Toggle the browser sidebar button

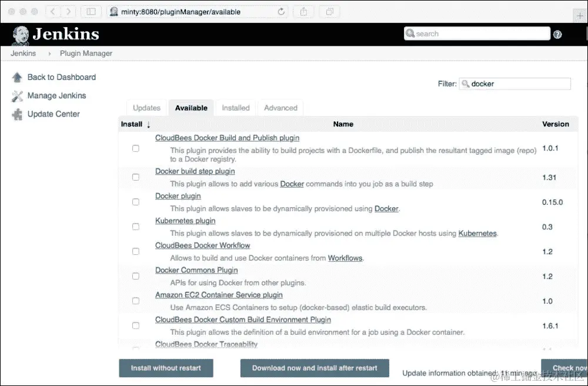[91, 12]
